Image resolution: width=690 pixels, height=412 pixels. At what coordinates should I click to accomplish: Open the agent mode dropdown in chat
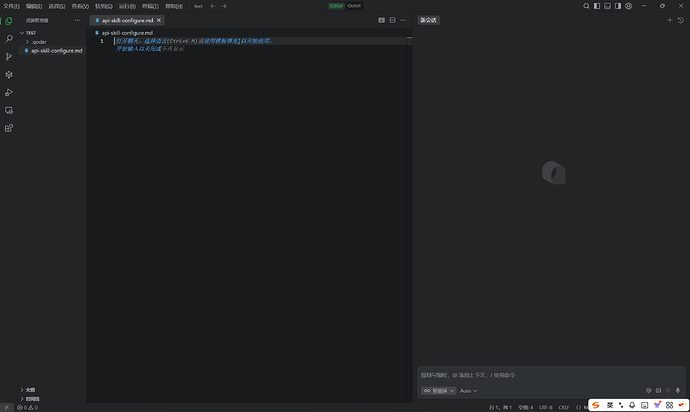(438, 390)
